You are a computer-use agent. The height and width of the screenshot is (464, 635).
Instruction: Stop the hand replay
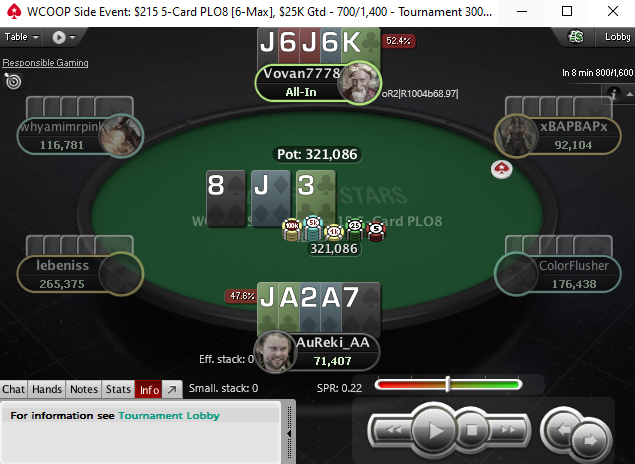coord(471,430)
